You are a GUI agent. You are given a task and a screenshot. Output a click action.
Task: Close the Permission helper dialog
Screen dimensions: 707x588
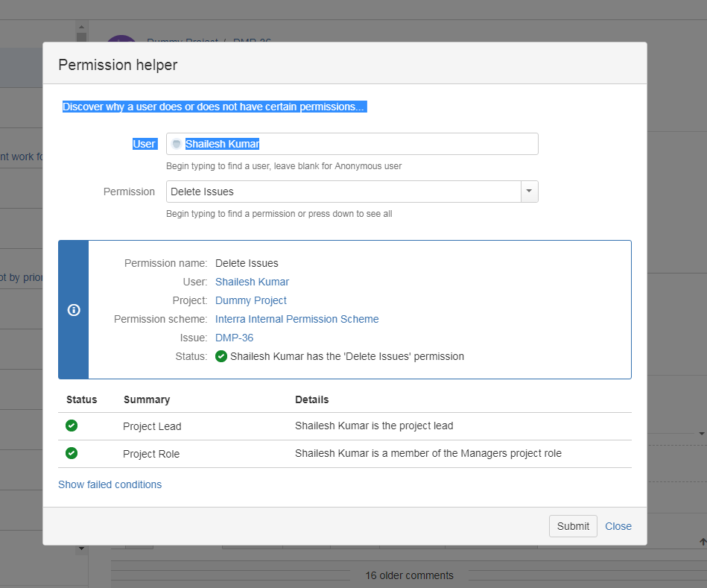pyautogui.click(x=618, y=526)
